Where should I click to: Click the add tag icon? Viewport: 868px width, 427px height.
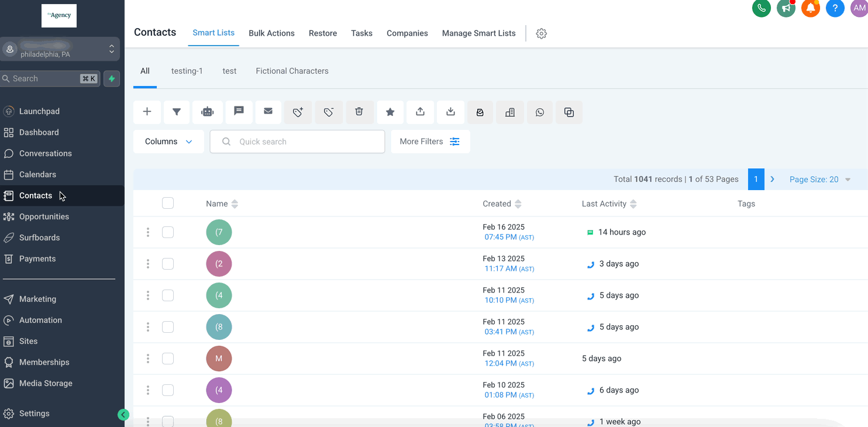point(298,112)
